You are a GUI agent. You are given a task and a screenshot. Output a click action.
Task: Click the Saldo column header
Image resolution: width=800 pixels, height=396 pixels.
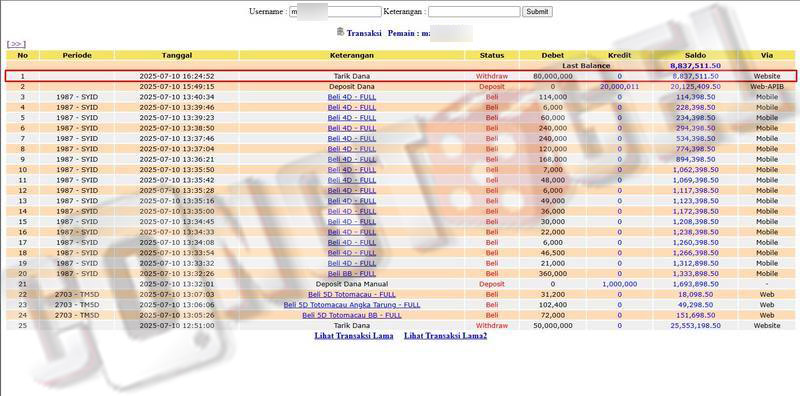click(695, 55)
